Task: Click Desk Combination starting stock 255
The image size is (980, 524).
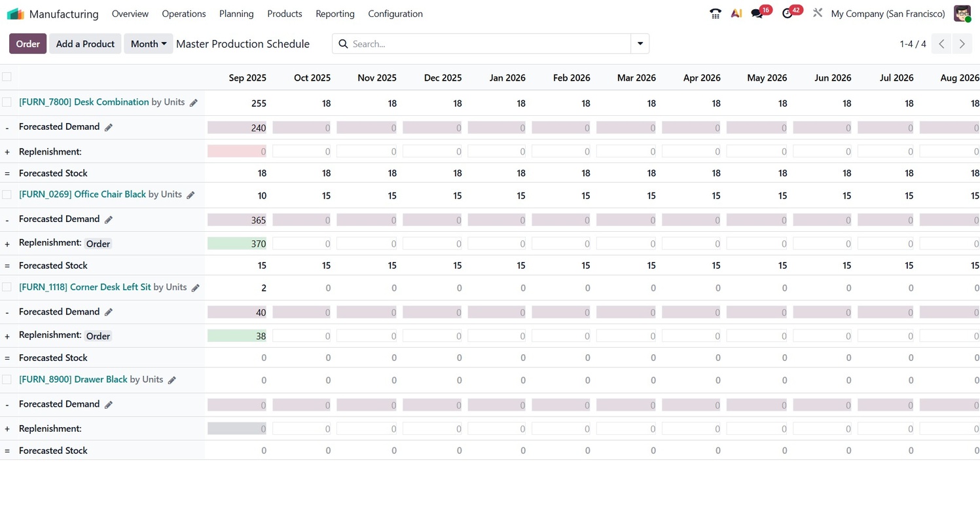Action: click(x=259, y=103)
